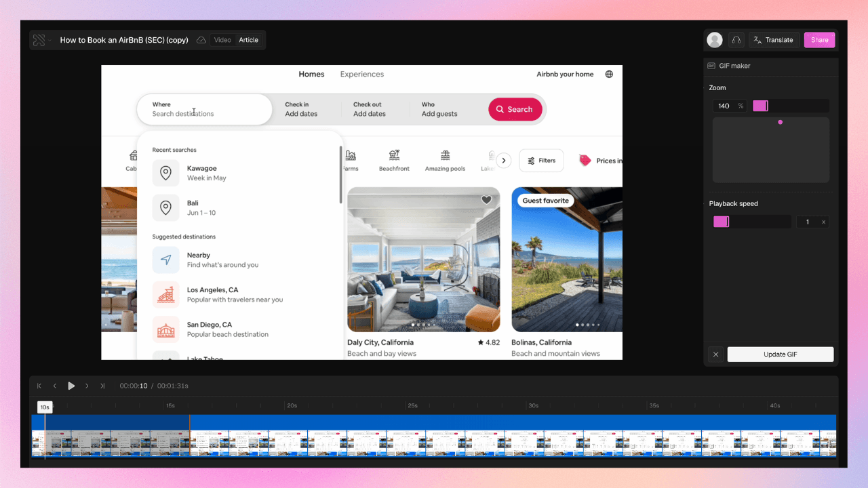
Task: Click the Los Angeles destination icon
Action: point(165,294)
